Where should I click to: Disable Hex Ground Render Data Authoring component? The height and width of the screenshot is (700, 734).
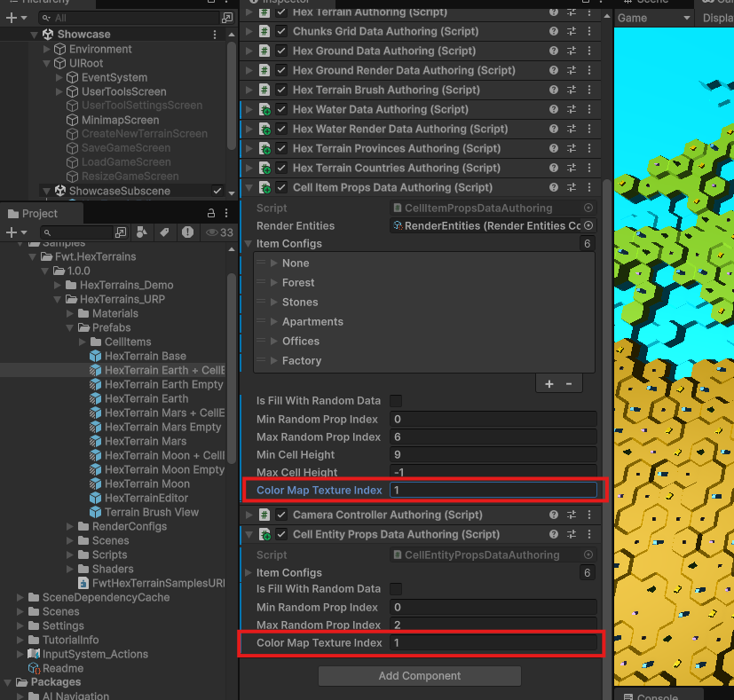point(281,70)
